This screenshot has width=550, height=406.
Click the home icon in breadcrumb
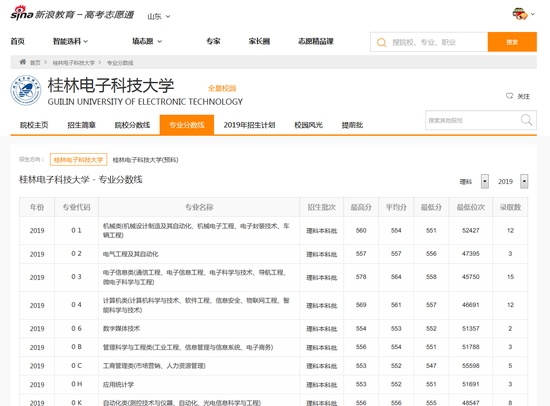(23, 62)
